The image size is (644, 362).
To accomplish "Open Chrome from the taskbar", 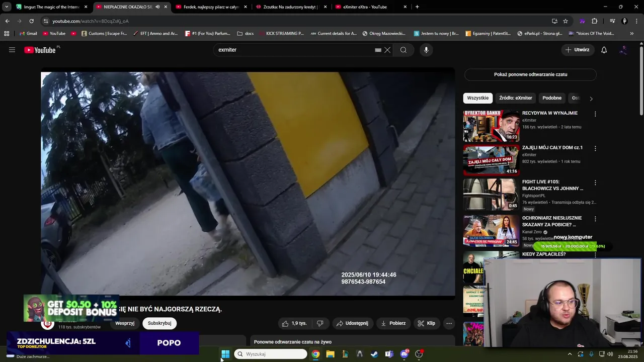I will pos(315,354).
